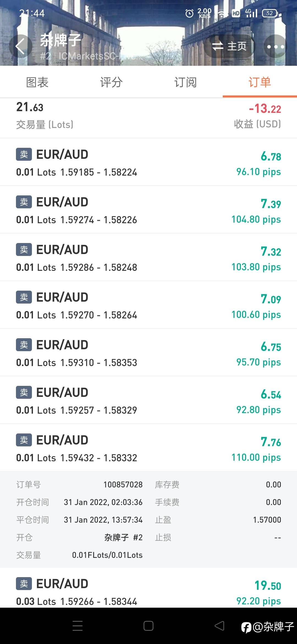
Task: Open the three-dots more options menu
Action: [276, 46]
